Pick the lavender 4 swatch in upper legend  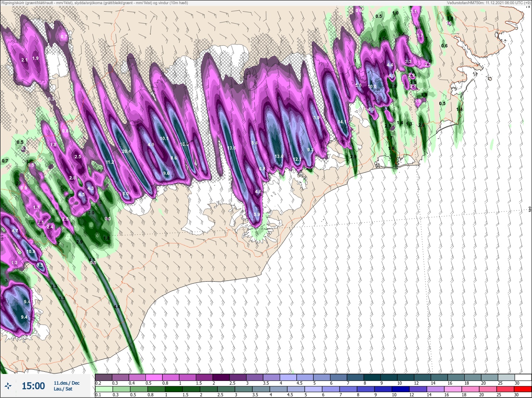(289, 377)
